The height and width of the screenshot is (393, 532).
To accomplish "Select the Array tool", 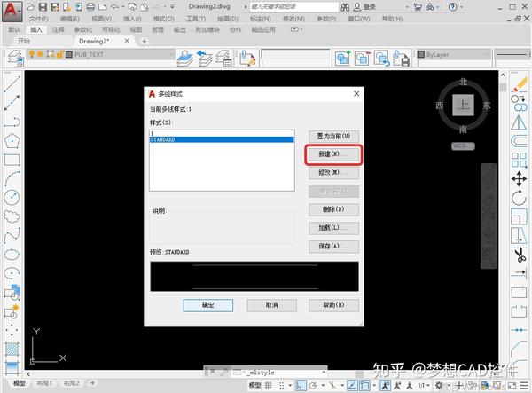I will (x=519, y=160).
